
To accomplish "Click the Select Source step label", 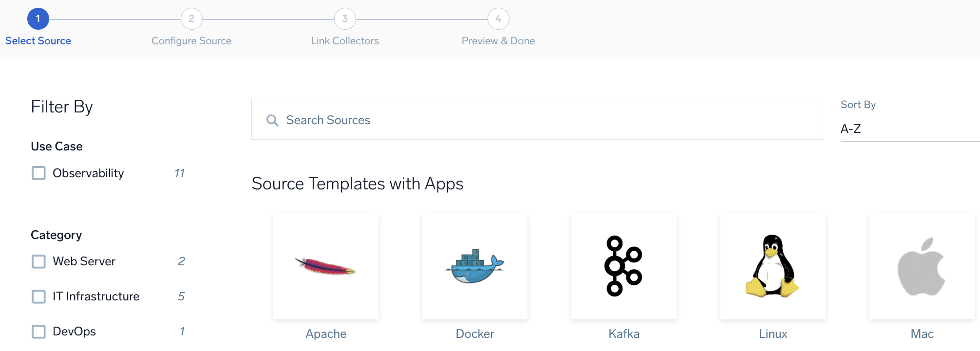I will click(x=38, y=41).
